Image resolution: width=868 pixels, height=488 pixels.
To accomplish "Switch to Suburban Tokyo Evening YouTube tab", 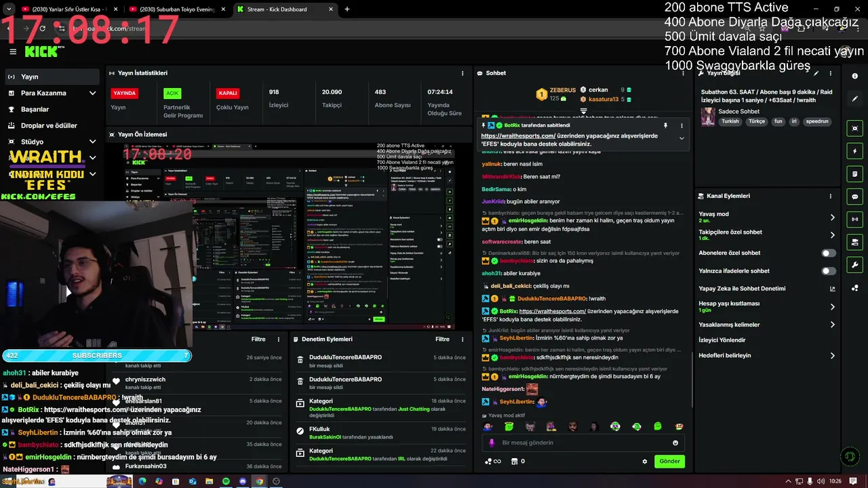I will click(x=178, y=9).
